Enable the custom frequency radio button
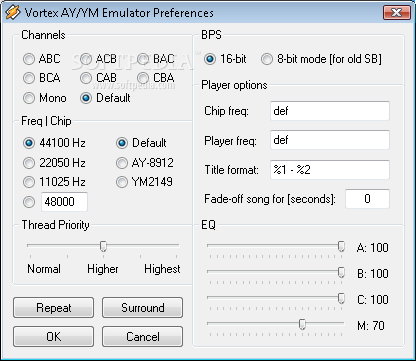This screenshot has height=361, width=416. point(29,202)
